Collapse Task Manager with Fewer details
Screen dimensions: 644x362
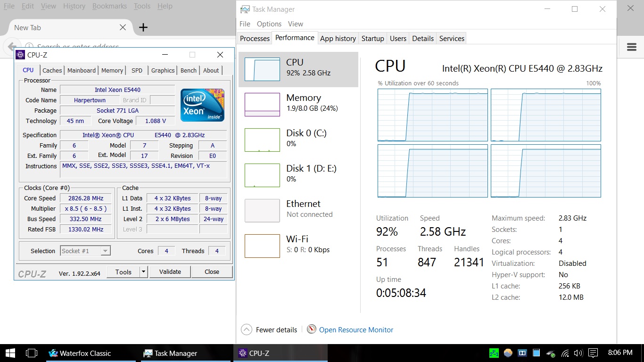point(270,330)
